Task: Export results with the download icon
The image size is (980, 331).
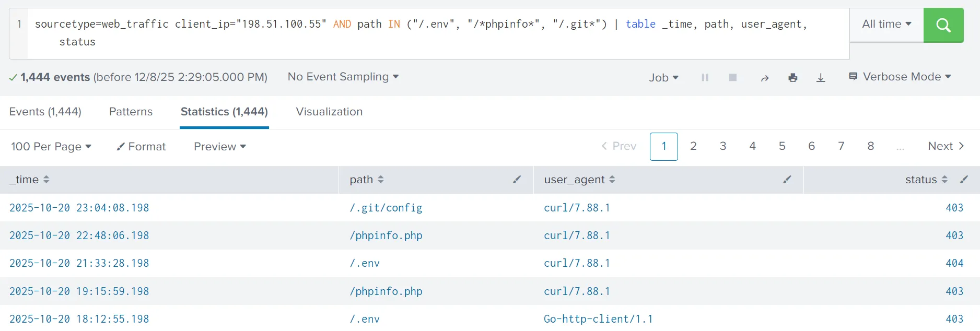Action: pos(821,78)
